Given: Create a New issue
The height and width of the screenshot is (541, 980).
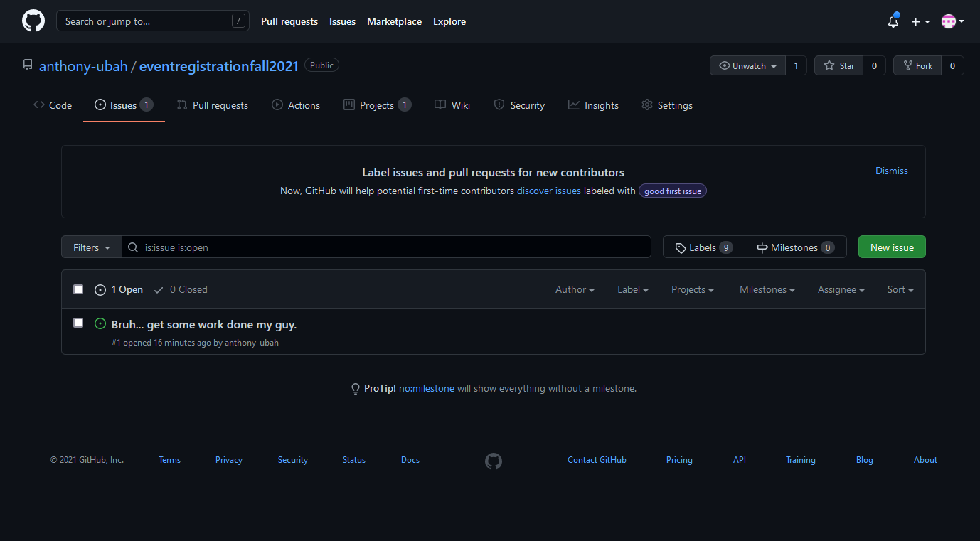Looking at the screenshot, I should [x=891, y=247].
